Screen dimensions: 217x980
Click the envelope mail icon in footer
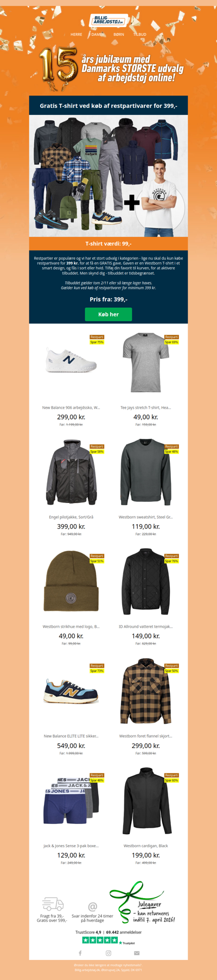(137, 953)
